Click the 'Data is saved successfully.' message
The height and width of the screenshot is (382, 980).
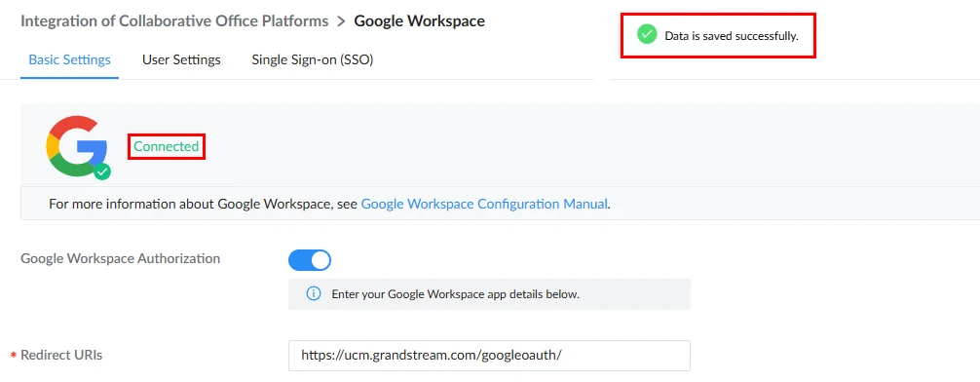coord(732,36)
